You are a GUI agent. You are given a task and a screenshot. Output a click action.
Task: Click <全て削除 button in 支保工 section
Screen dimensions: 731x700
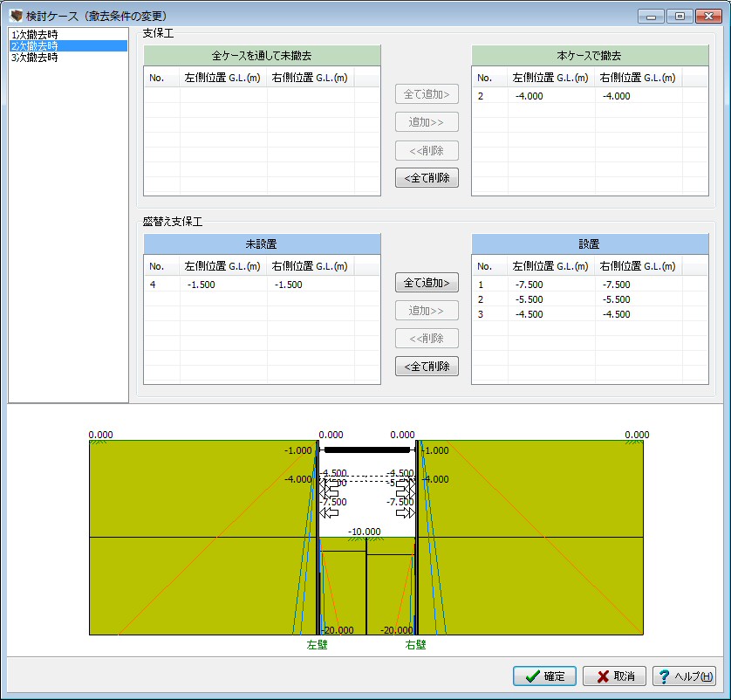coord(427,178)
